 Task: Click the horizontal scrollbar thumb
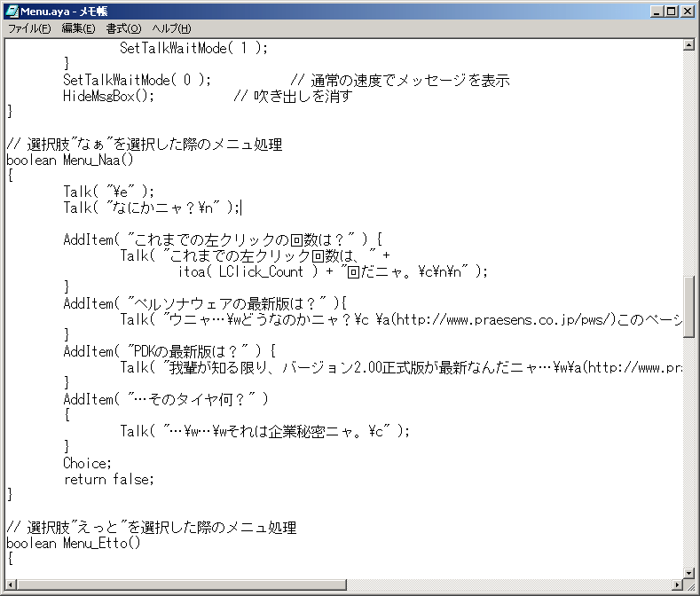[x=182, y=584]
